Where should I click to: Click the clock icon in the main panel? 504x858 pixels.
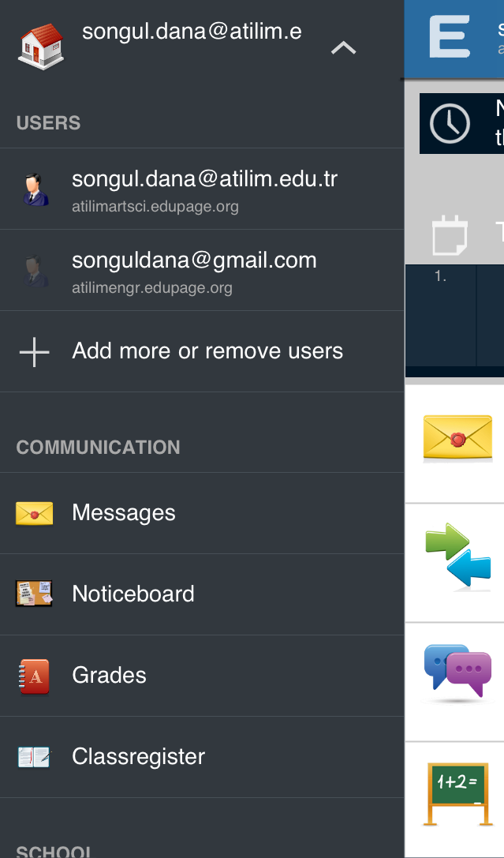(x=450, y=123)
